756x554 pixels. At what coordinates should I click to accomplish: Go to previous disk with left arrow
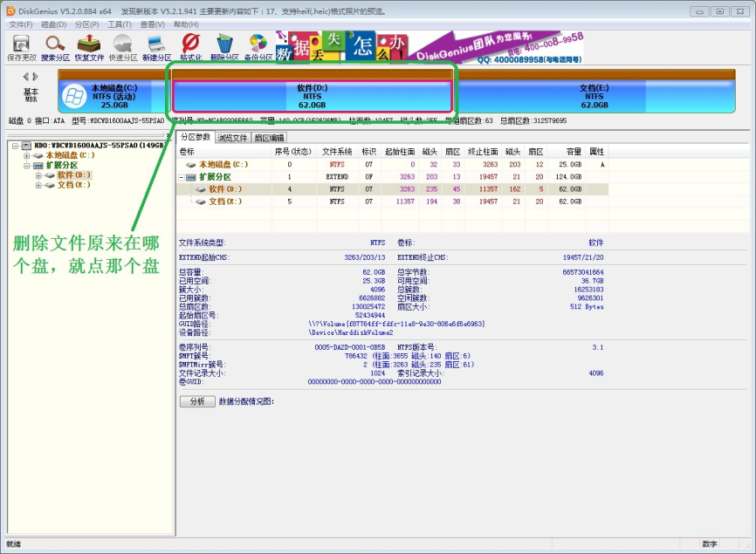(x=25, y=77)
